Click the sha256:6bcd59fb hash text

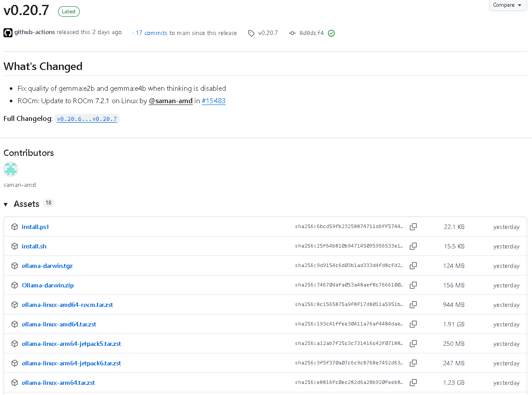tap(349, 227)
